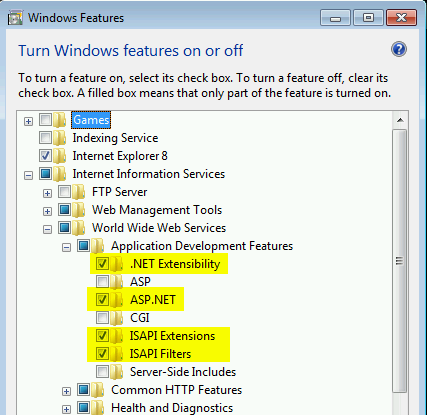Click the Windows Features title bar icon
Image resolution: width=427 pixels, height=415 pixels.
pos(15,18)
